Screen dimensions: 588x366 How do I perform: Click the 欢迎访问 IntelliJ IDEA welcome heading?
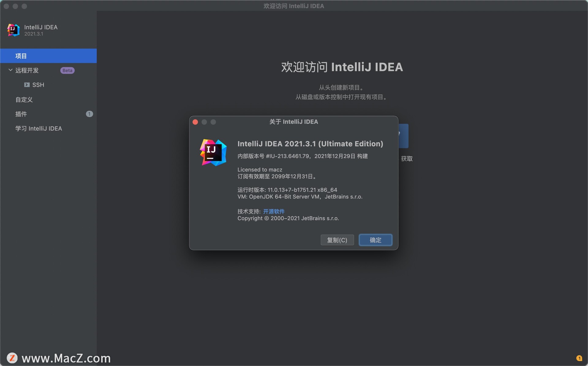click(342, 67)
